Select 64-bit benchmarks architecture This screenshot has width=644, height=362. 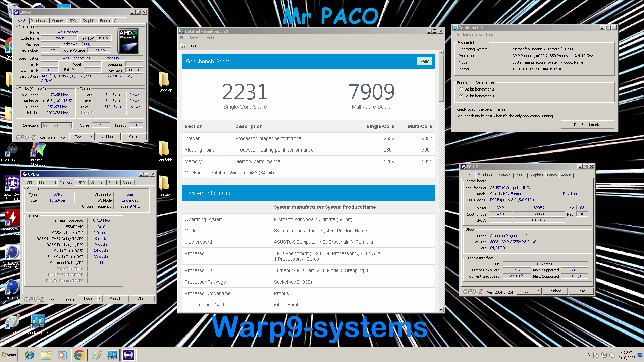(x=461, y=96)
